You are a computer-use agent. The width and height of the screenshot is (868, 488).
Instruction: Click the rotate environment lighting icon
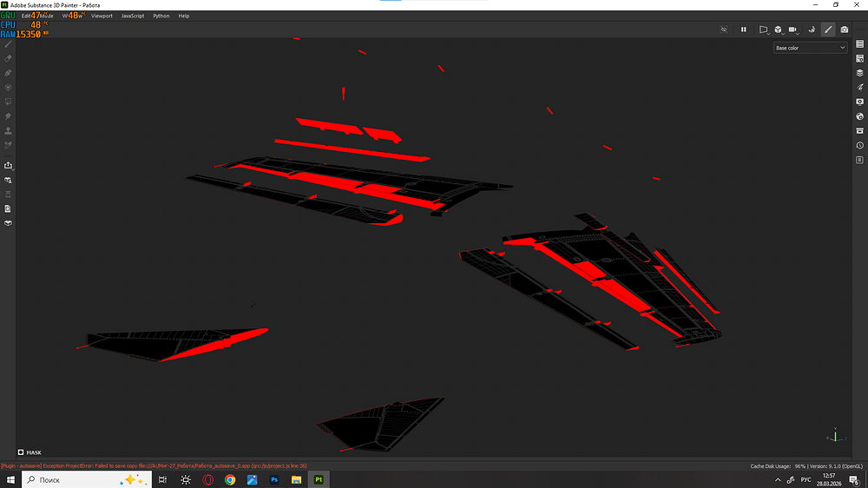[812, 30]
